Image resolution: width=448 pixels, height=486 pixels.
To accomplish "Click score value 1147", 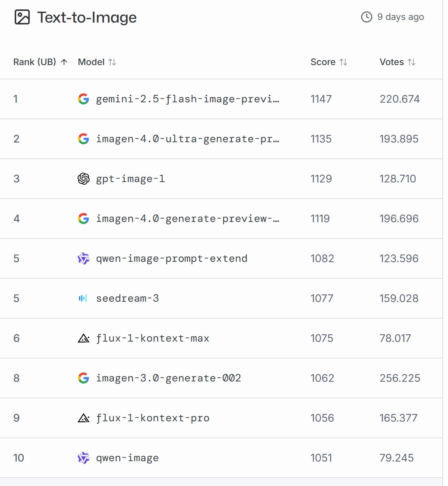I will (x=321, y=99).
